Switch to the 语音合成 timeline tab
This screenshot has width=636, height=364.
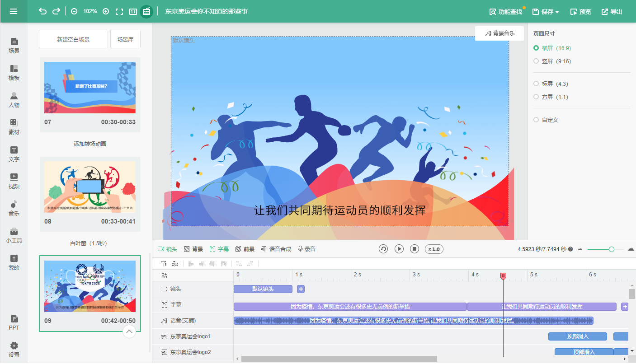point(276,249)
